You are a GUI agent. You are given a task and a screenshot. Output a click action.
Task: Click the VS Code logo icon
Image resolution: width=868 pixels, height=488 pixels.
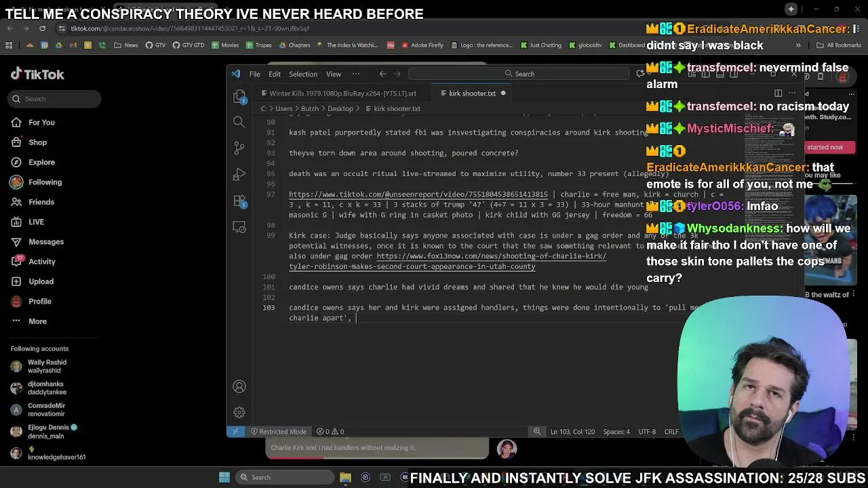point(235,74)
